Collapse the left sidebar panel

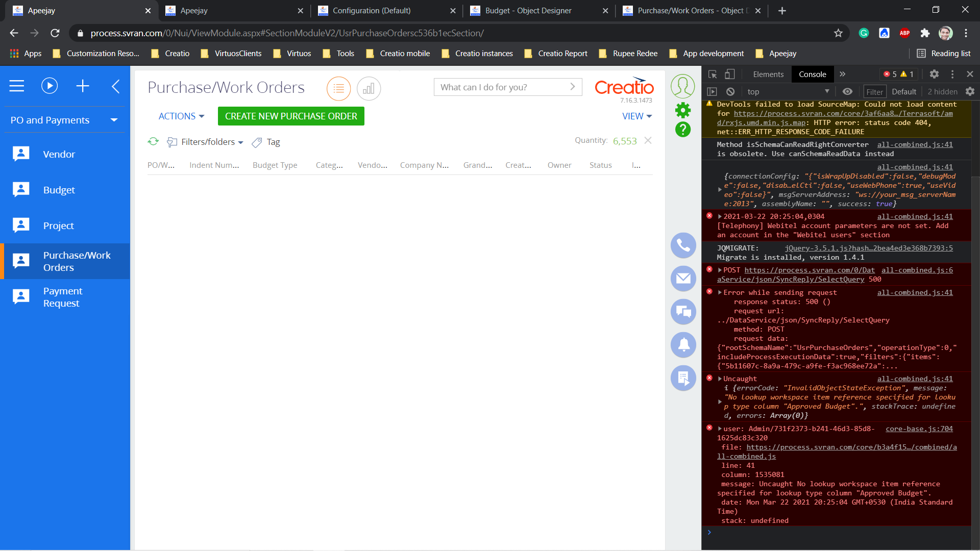[x=116, y=86]
